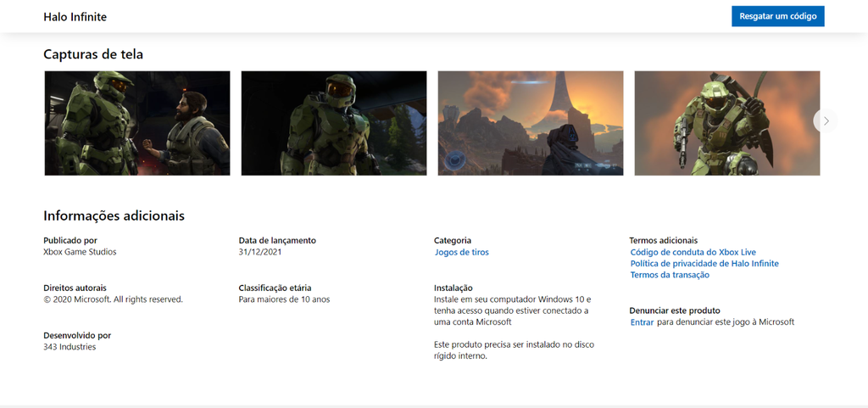Click the Data de lançamento label
Viewport: 868px width, 408px height.
pyautogui.click(x=277, y=240)
